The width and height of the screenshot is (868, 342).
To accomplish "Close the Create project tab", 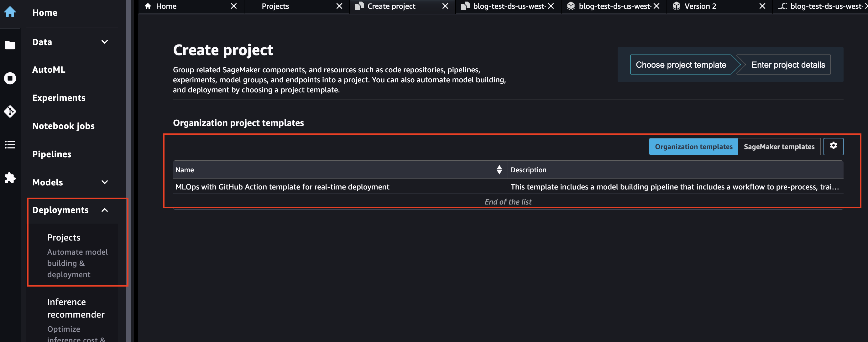I will click(x=445, y=6).
